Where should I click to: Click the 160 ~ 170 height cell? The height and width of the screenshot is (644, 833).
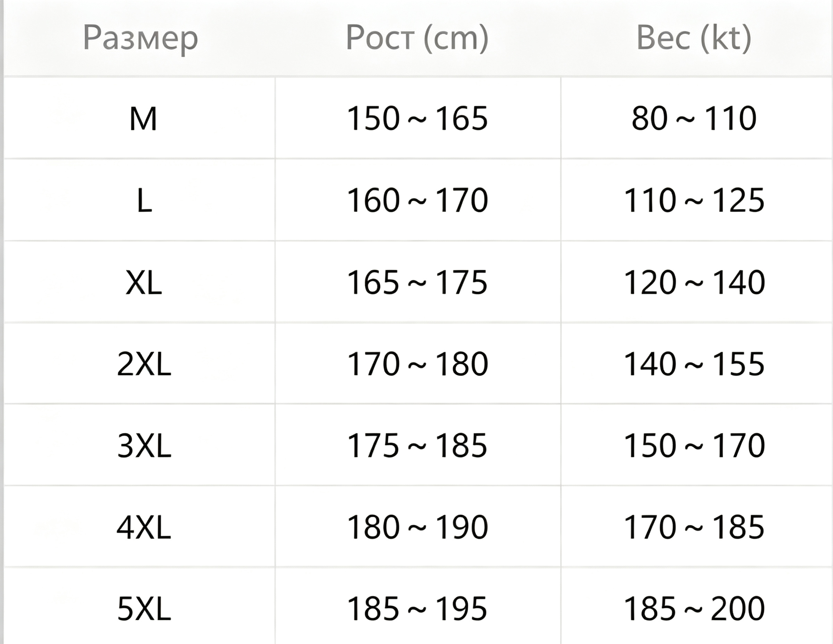(x=418, y=200)
